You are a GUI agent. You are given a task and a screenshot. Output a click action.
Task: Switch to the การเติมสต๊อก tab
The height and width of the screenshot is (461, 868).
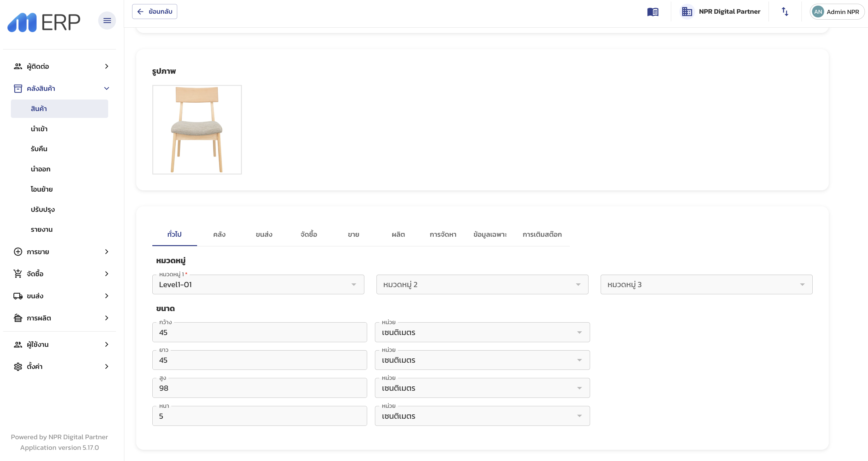point(542,234)
